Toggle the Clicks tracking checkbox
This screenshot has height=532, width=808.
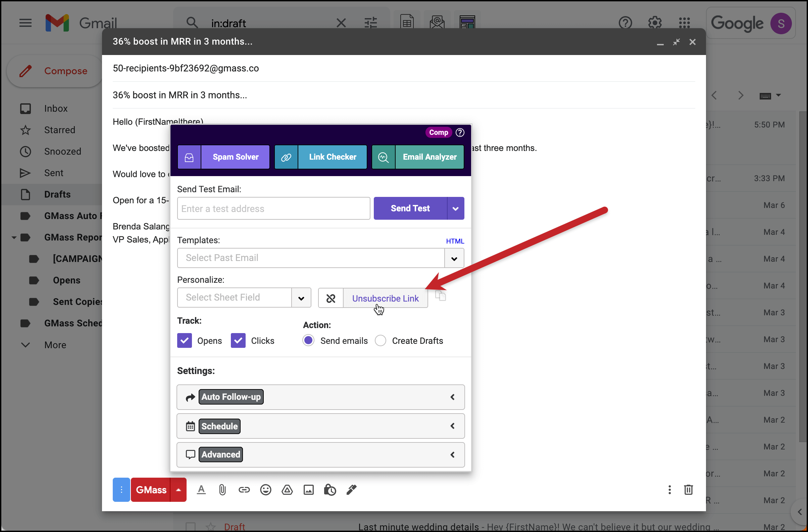click(238, 341)
